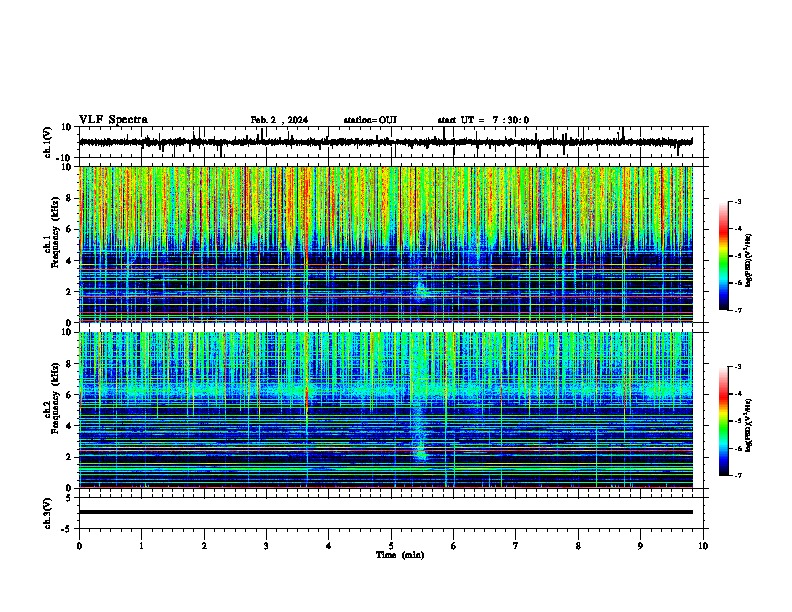Click the "-3" label on ch.2 color bar
792x612 pixels.
[x=737, y=367]
